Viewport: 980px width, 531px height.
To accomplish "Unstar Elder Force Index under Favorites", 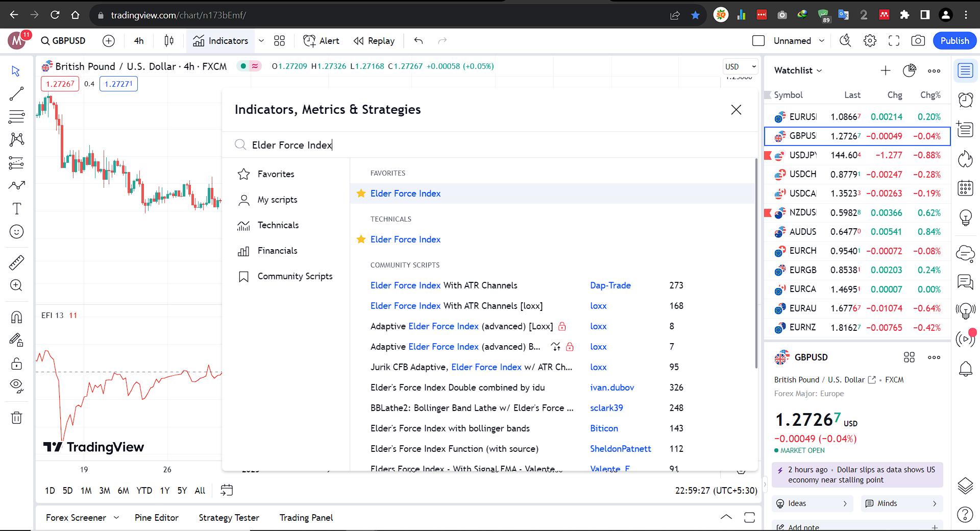I will click(361, 194).
